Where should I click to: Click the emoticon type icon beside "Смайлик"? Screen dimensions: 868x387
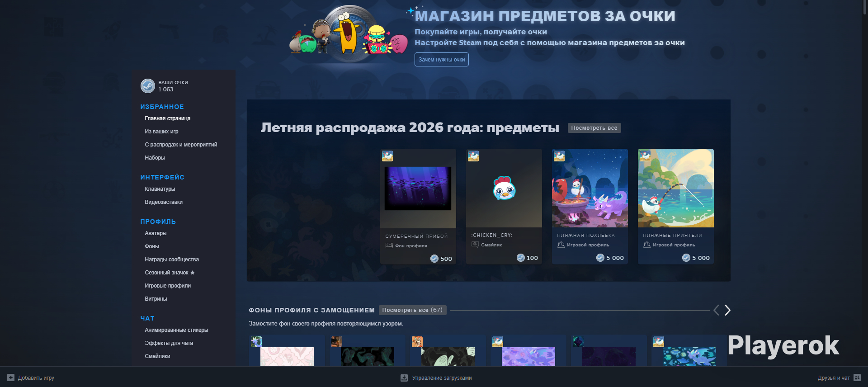(475, 245)
